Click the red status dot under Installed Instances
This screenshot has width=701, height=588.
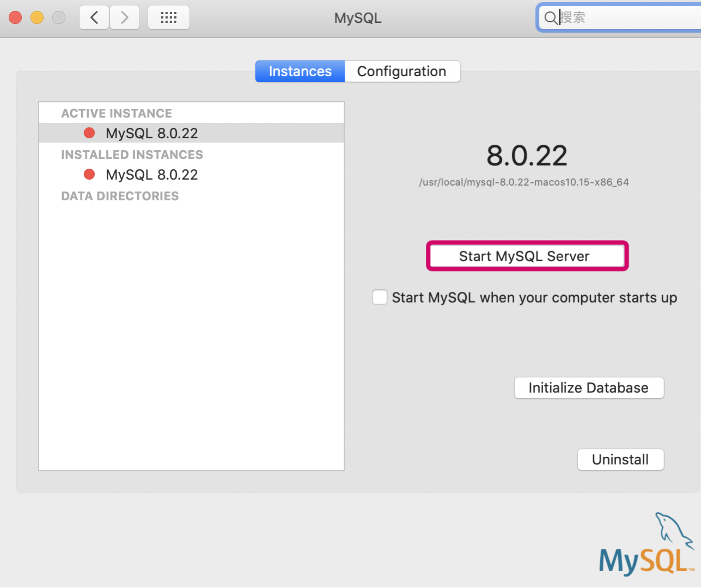(89, 174)
